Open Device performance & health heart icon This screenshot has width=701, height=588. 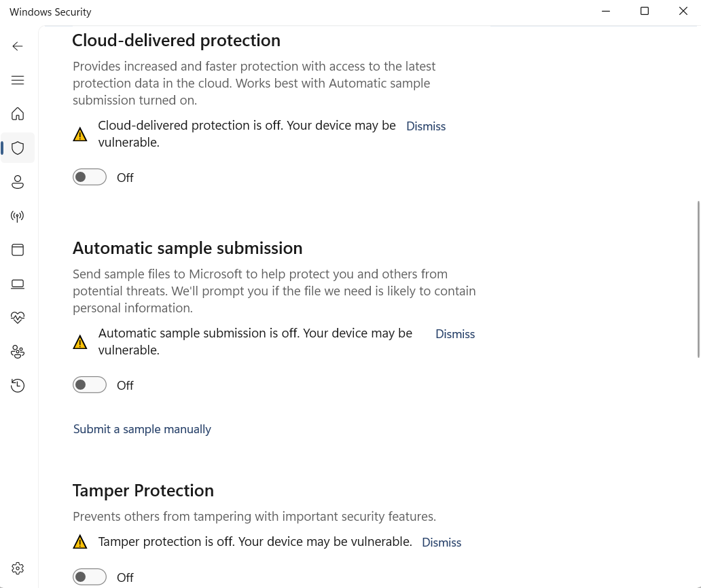click(18, 318)
